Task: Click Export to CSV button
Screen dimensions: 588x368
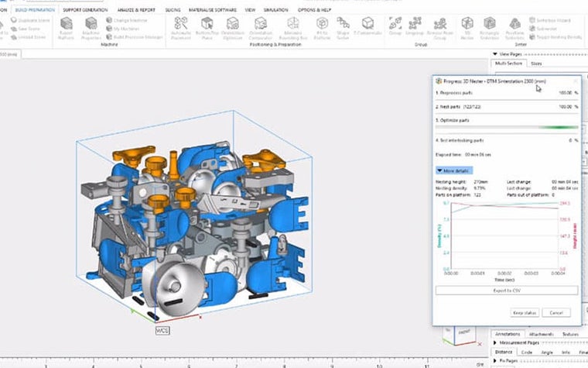Action: click(x=507, y=291)
